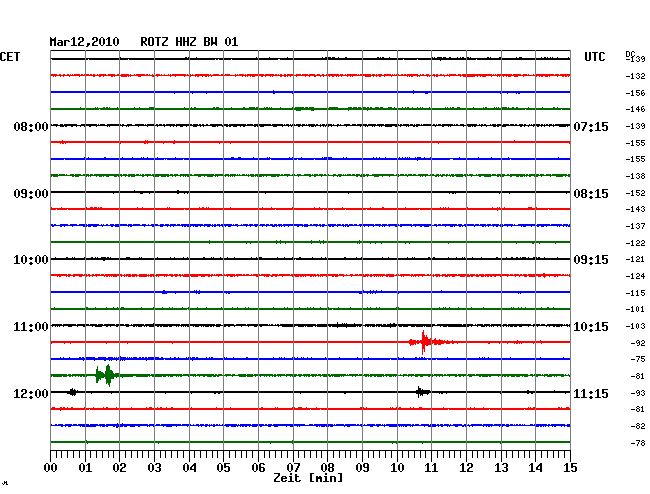
Task: Select the DC value -103
Action: click(635, 326)
